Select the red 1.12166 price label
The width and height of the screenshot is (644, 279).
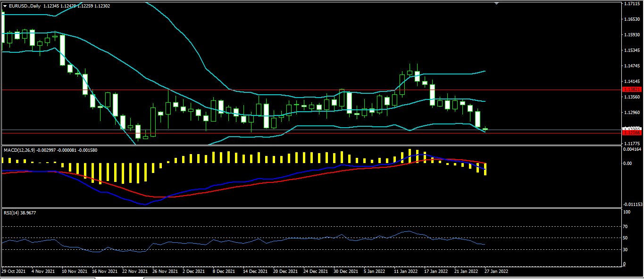631,133
